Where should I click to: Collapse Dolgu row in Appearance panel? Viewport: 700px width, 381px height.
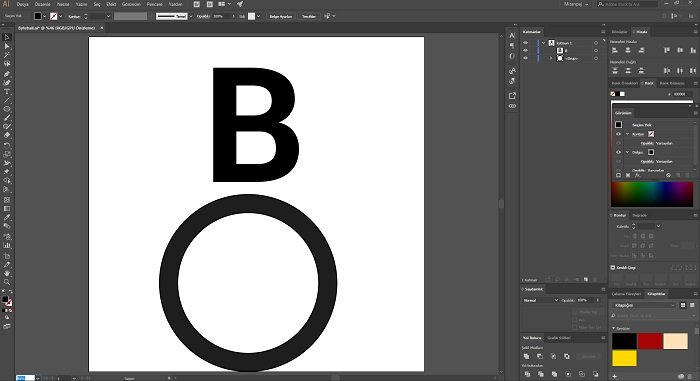[x=627, y=152]
